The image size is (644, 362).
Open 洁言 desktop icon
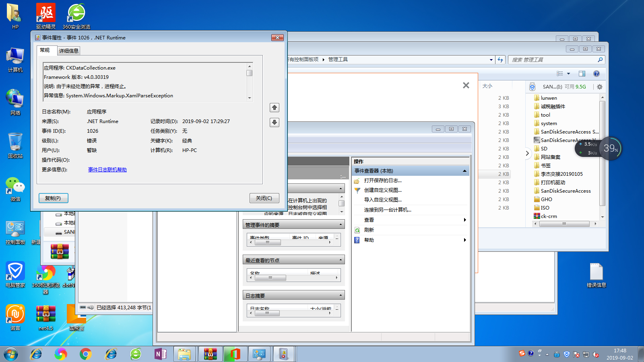coord(15,317)
